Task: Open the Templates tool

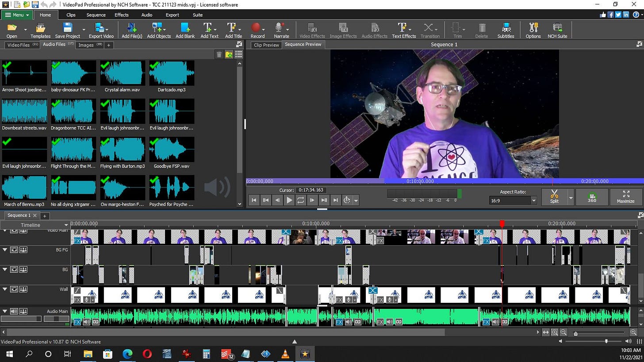Action: coord(40,30)
